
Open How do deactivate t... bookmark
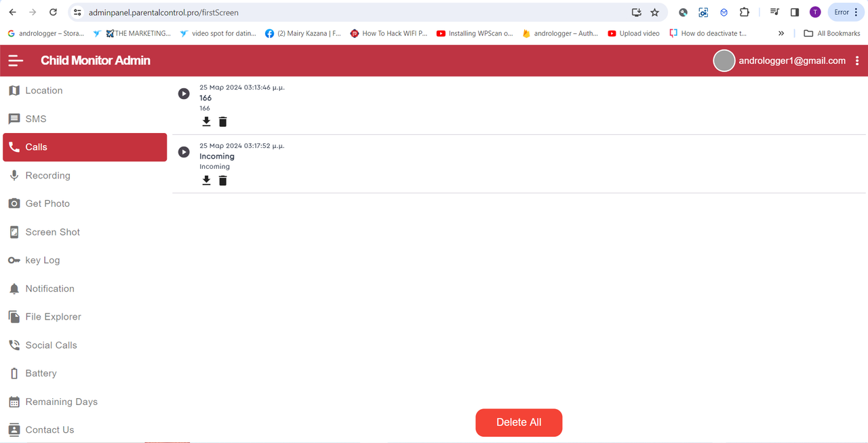pyautogui.click(x=708, y=33)
